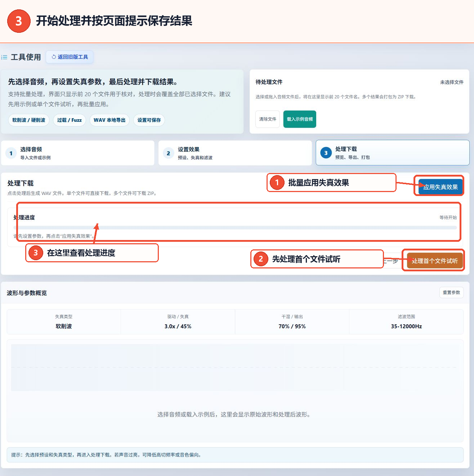Click the 重置参数 button

451,293
